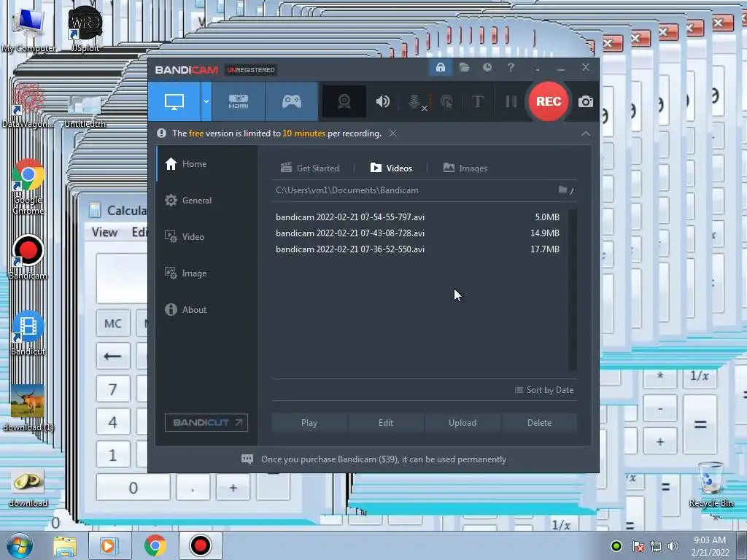Viewport: 747px width, 560px height.
Task: Open the Recycle Bin
Action: [711, 485]
